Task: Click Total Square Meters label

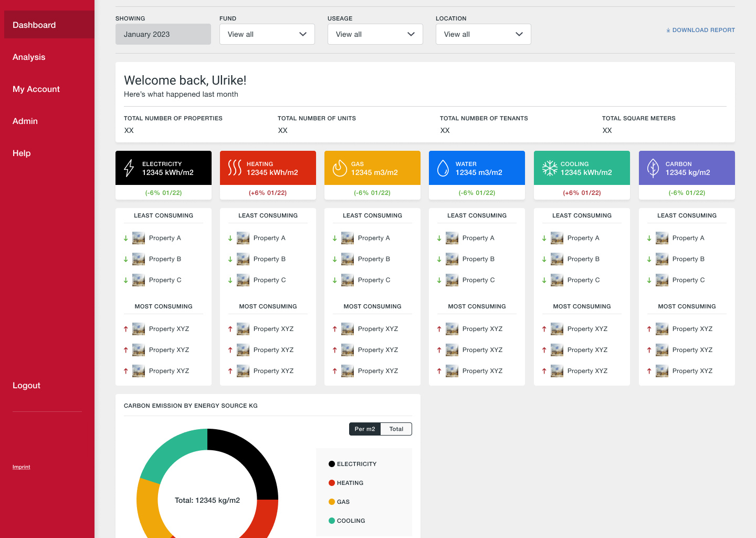Action: pyautogui.click(x=639, y=118)
